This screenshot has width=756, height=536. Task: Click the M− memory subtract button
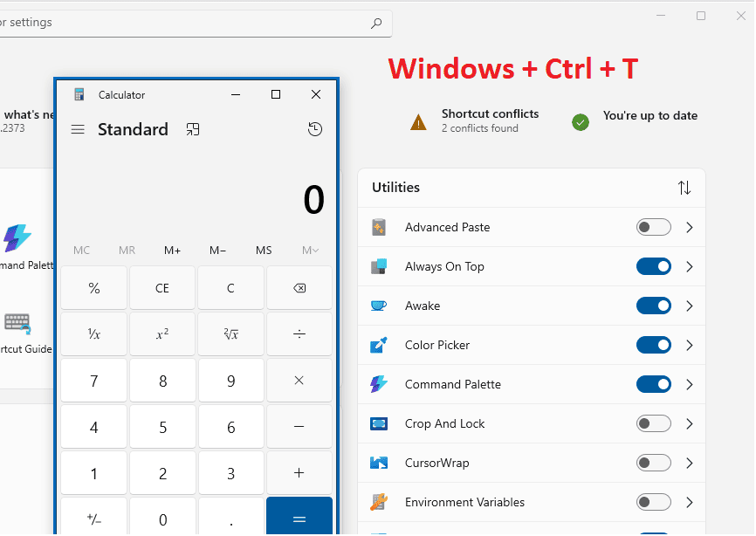click(217, 251)
